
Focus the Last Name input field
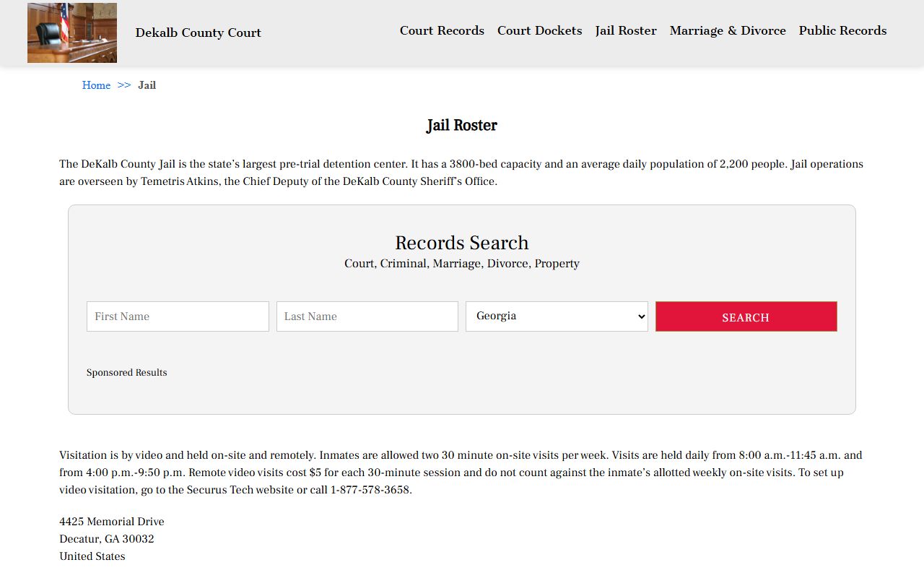(367, 316)
